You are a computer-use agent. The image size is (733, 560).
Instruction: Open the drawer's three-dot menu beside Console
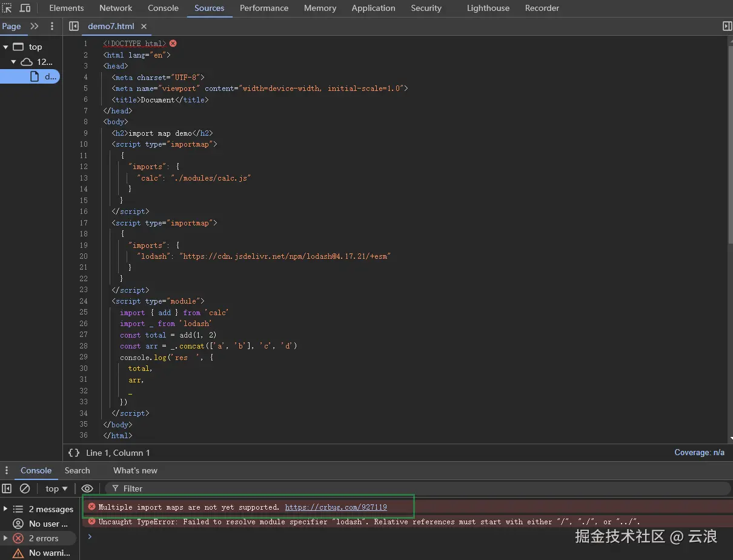point(7,470)
